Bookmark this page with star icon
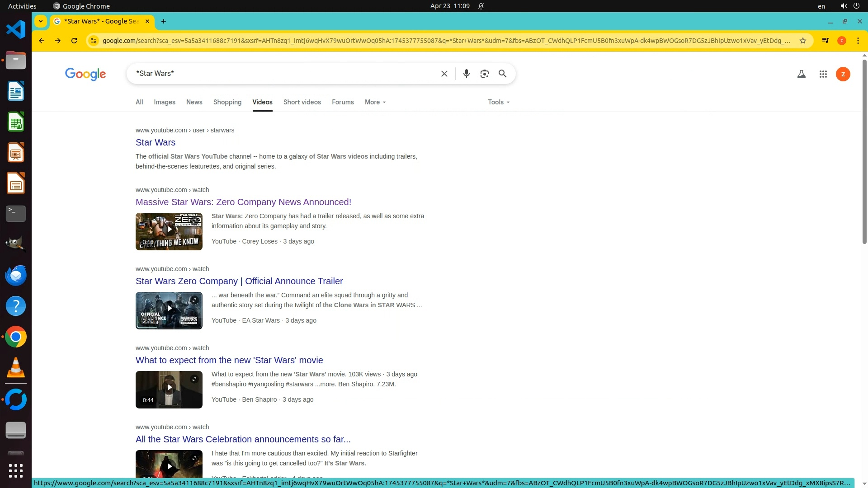Viewport: 868px width, 488px height. pyautogui.click(x=803, y=41)
